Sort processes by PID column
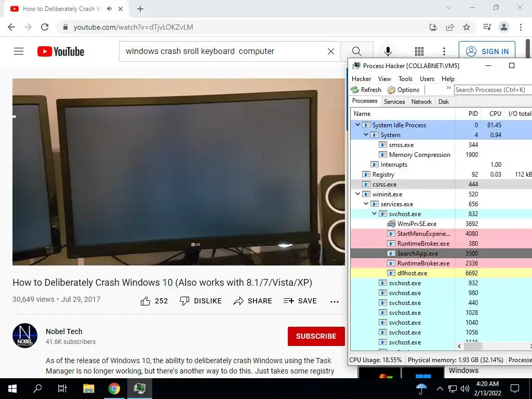The height and width of the screenshot is (399, 532). [468, 114]
